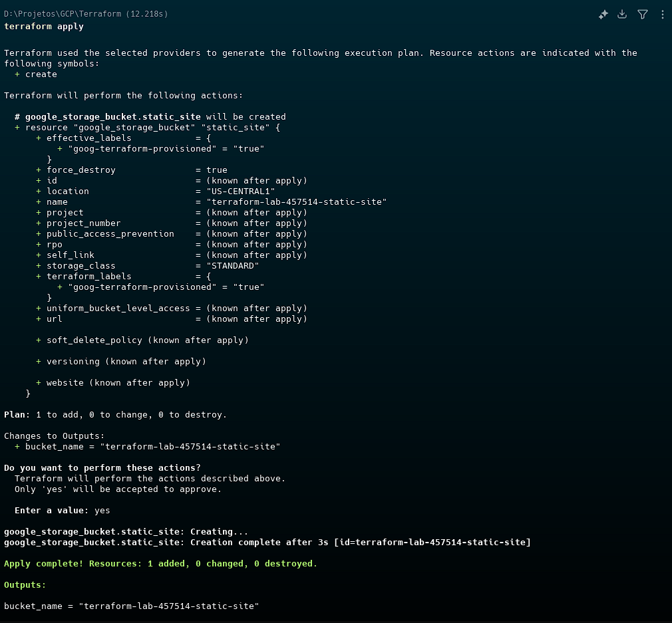Viewport: 672px width, 623px height.
Task: Click the 'Plan: 1 to add' summary line
Action: click(x=115, y=415)
